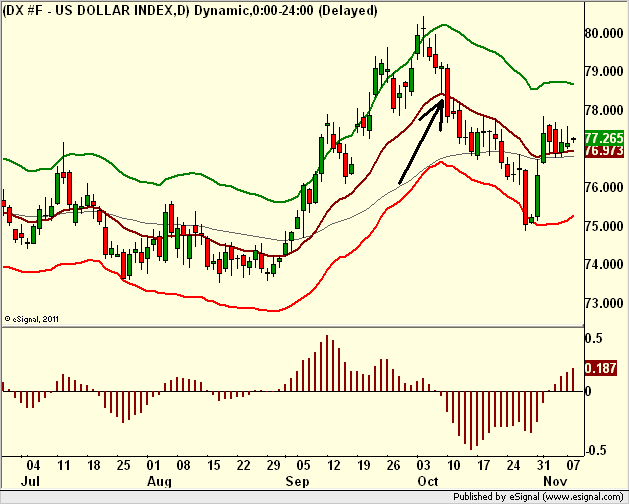Click the -0.5 histogram axis label
The width and height of the screenshot is (629, 504).
(x=594, y=450)
